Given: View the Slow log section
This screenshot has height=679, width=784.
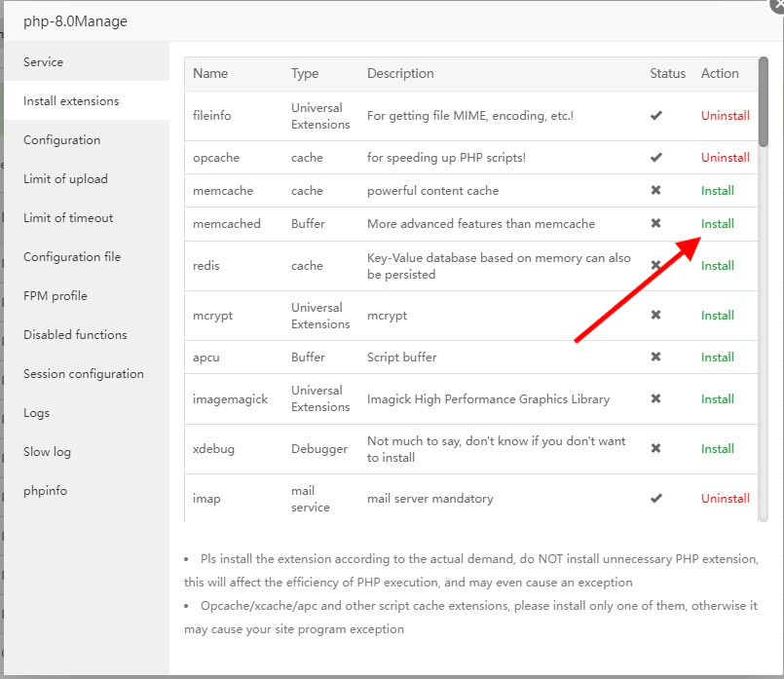Looking at the screenshot, I should 48,452.
